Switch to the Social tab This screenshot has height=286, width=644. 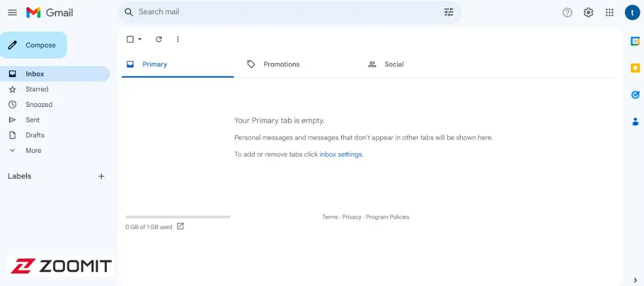(x=386, y=64)
